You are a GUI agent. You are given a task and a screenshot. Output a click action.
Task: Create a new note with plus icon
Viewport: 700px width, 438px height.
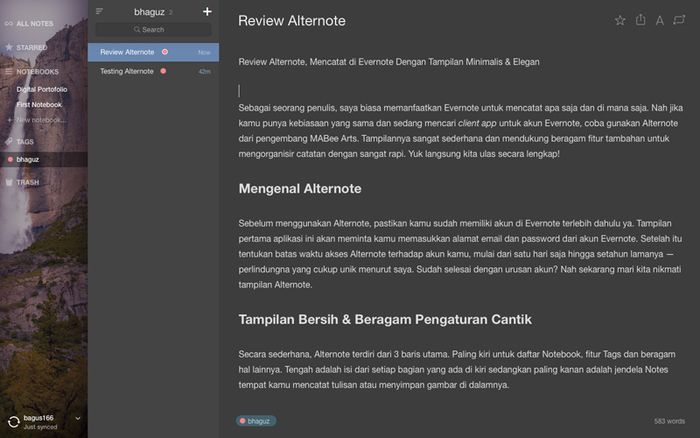click(x=207, y=12)
